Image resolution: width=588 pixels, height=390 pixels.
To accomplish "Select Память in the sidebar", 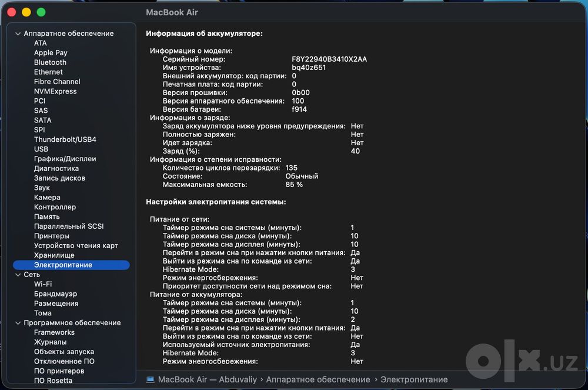I will pos(47,216).
